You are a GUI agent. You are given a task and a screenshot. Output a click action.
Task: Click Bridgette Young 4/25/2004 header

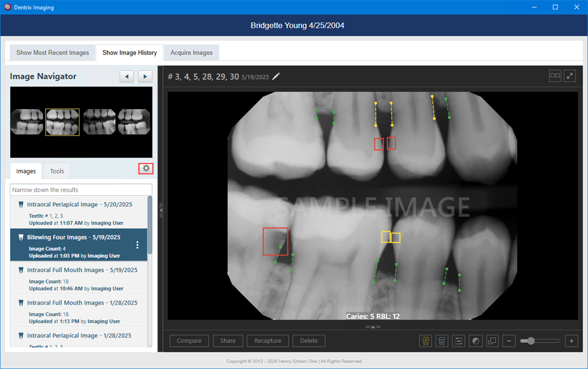[297, 26]
